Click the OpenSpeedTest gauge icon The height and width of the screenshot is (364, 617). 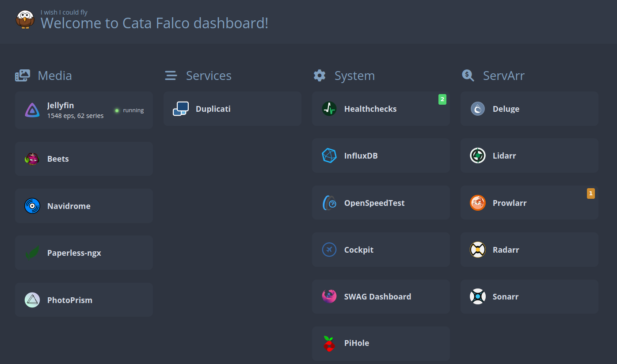[329, 203]
